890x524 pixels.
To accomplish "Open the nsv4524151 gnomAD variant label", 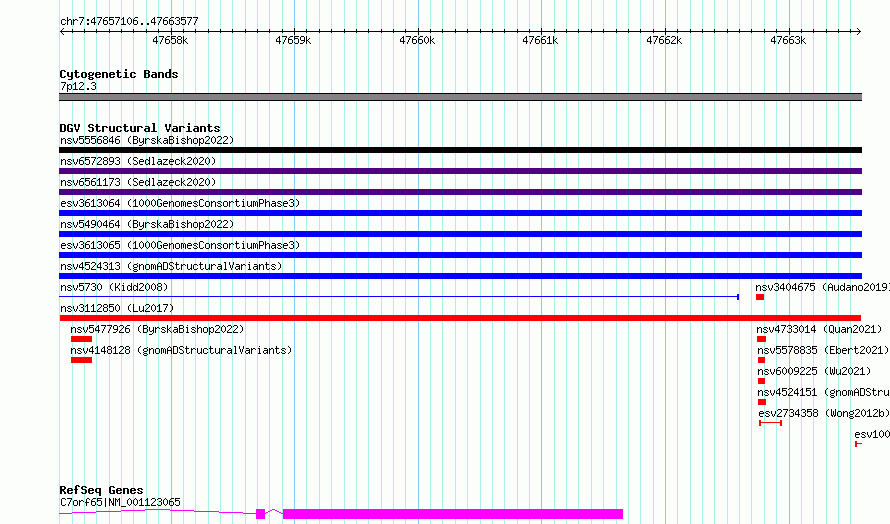I will click(824, 392).
